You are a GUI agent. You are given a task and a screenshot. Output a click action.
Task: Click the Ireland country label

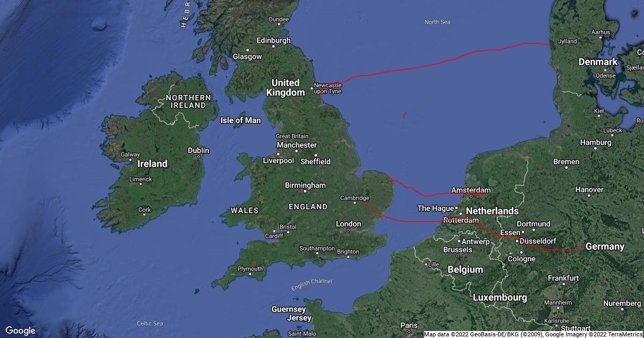[152, 164]
